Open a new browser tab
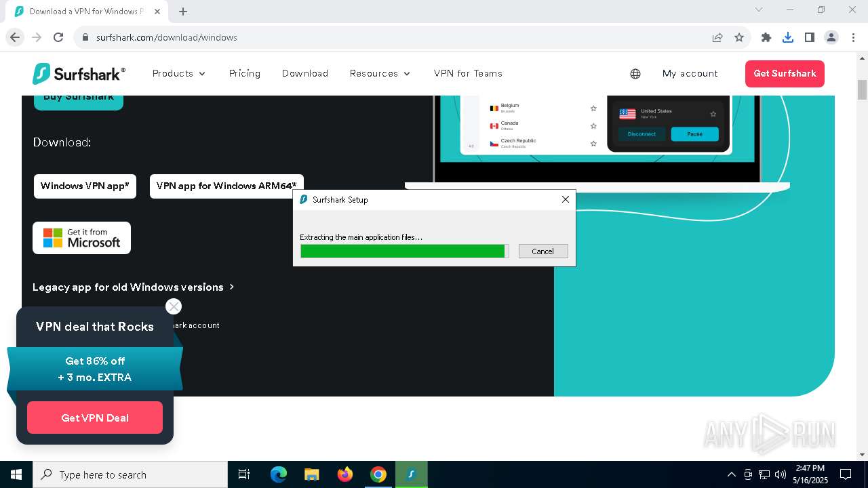Viewport: 868px width, 488px height. [x=183, y=12]
